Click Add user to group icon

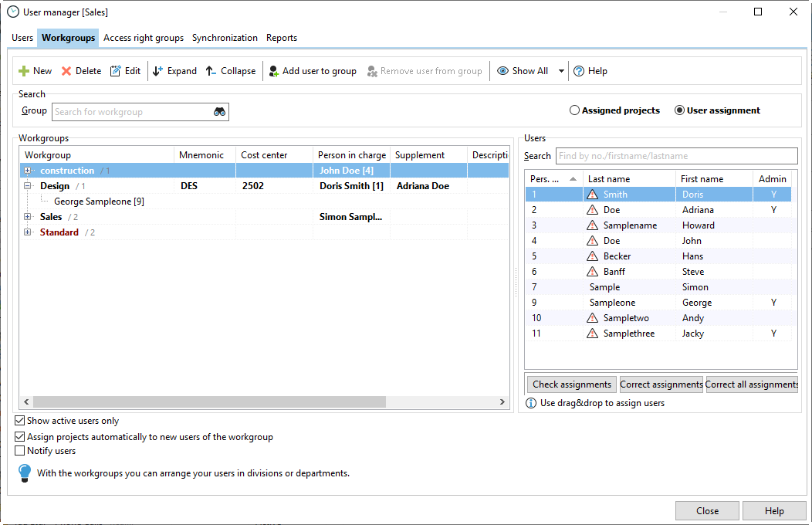[x=273, y=71]
